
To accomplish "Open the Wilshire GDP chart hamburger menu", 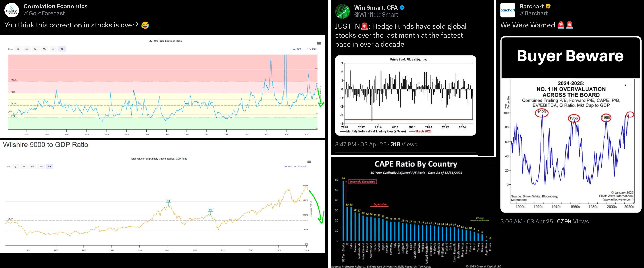I will point(309,161).
